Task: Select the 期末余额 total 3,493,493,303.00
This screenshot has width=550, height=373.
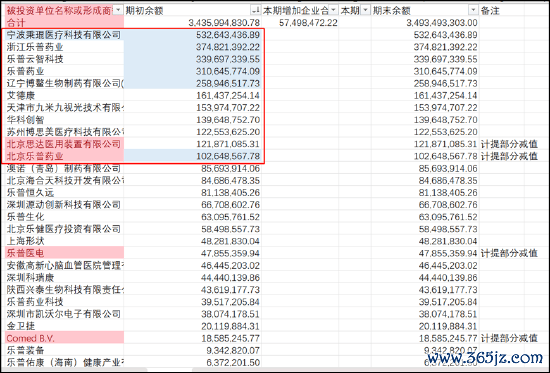Action: (x=425, y=23)
